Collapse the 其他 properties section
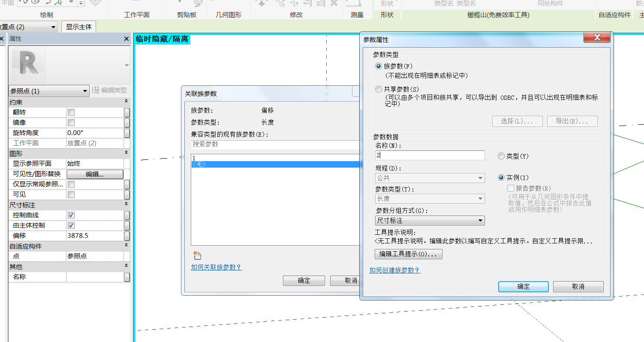This screenshot has width=644, height=342. (x=126, y=267)
